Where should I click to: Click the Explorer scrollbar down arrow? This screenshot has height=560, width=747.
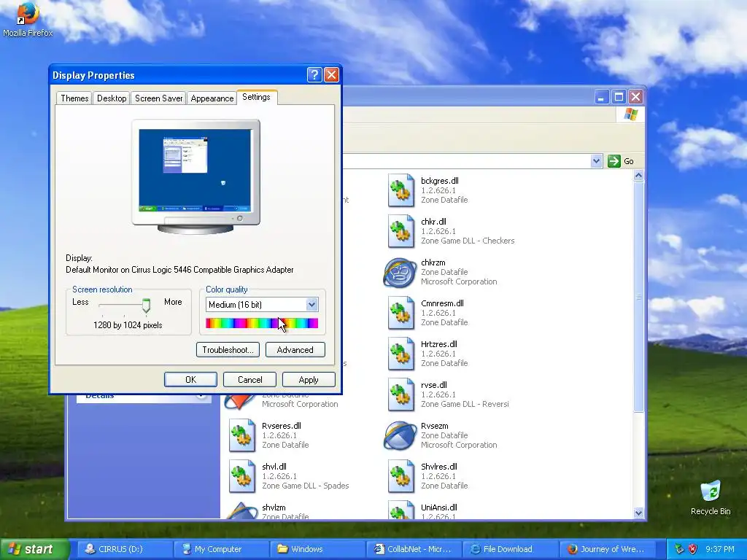point(638,513)
